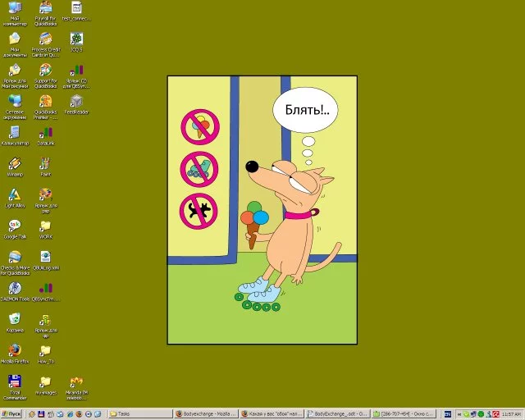Launch QuickBooks Premier shortcut

(x=46, y=107)
